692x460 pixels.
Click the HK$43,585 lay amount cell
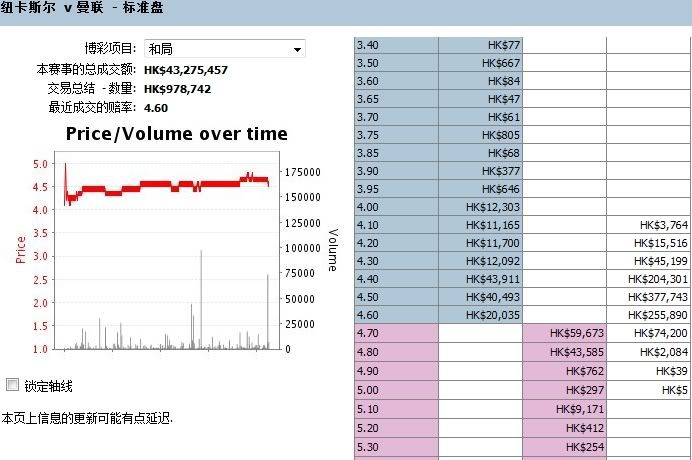point(564,351)
